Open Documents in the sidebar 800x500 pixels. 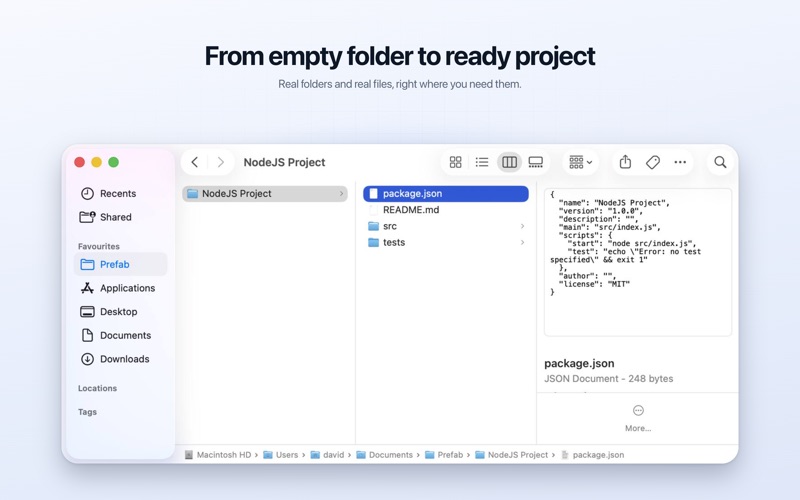click(120, 335)
